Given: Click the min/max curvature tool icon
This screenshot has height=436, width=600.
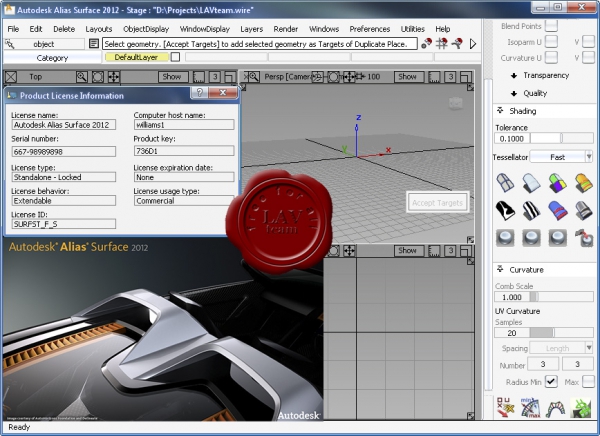Looking at the screenshot, I should pos(531,408).
